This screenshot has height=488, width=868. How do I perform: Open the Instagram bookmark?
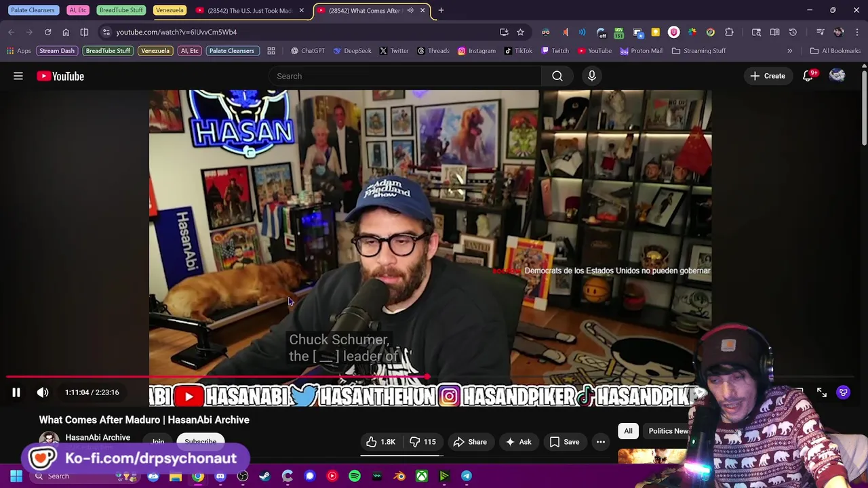[477, 51]
